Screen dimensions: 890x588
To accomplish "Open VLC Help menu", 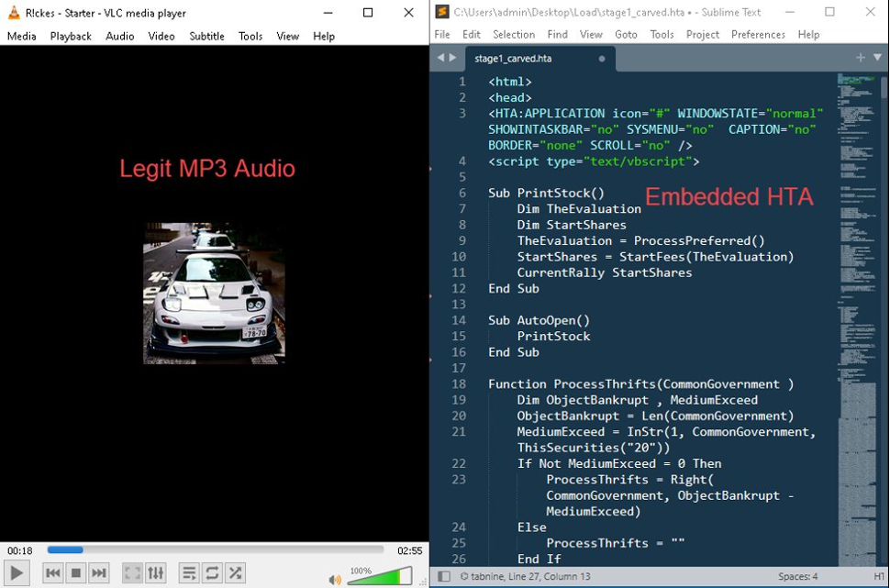I will coord(324,36).
